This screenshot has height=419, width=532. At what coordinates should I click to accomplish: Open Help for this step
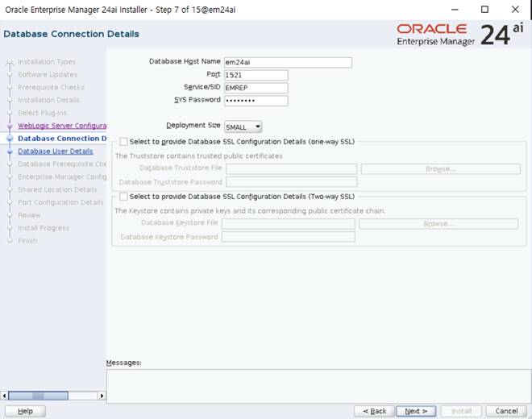tap(26, 411)
